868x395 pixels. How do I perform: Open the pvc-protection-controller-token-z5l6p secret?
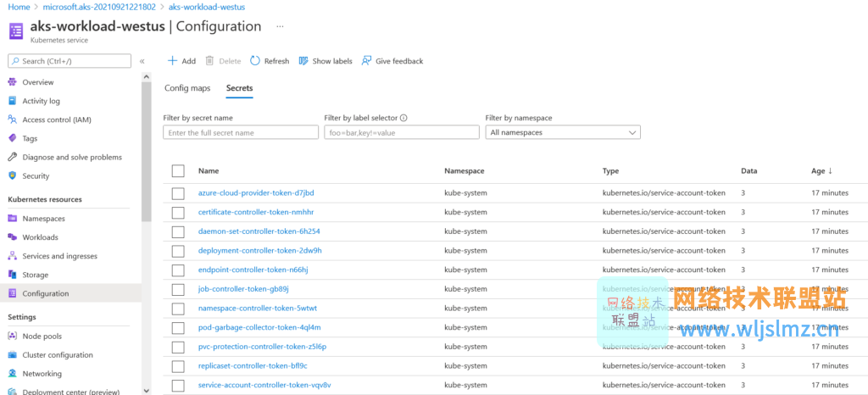[x=263, y=347]
